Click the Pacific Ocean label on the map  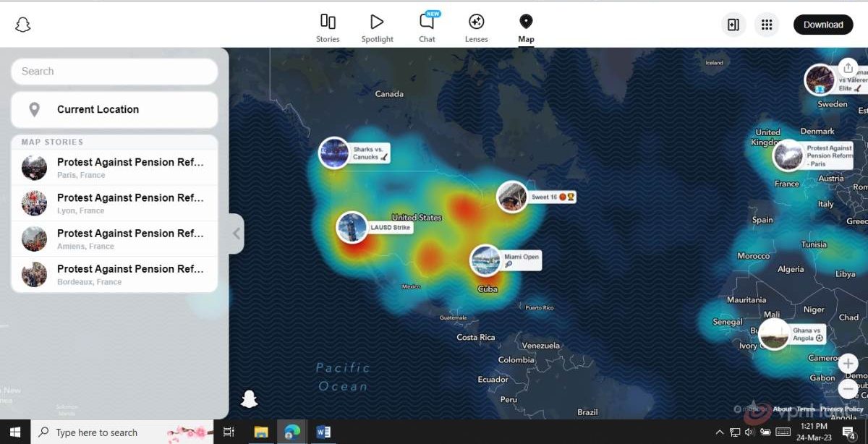(344, 377)
